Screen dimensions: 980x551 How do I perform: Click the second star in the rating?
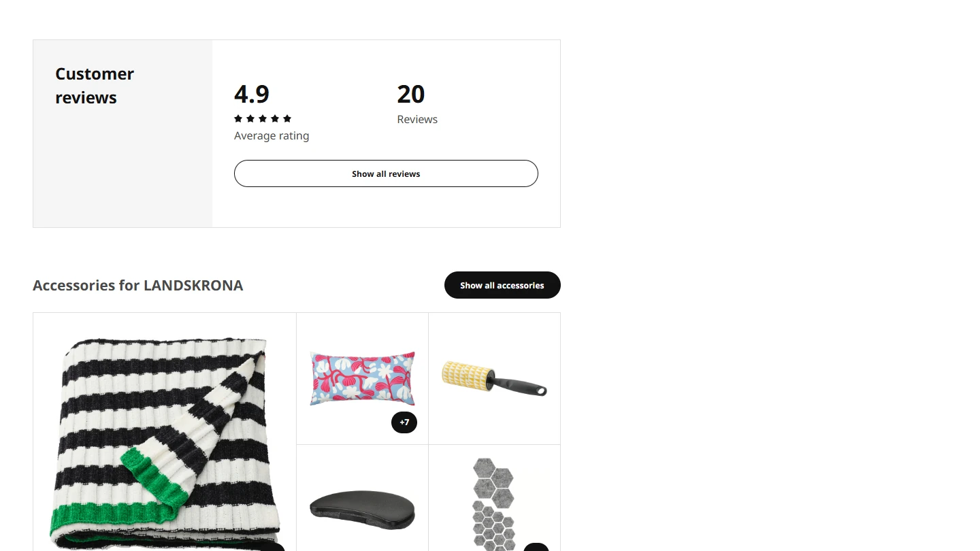[250, 118]
